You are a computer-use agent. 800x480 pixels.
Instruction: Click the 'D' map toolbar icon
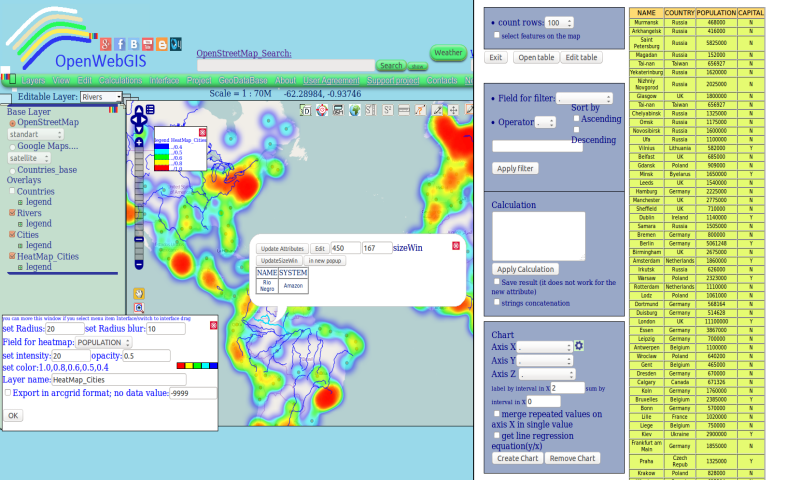305,110
